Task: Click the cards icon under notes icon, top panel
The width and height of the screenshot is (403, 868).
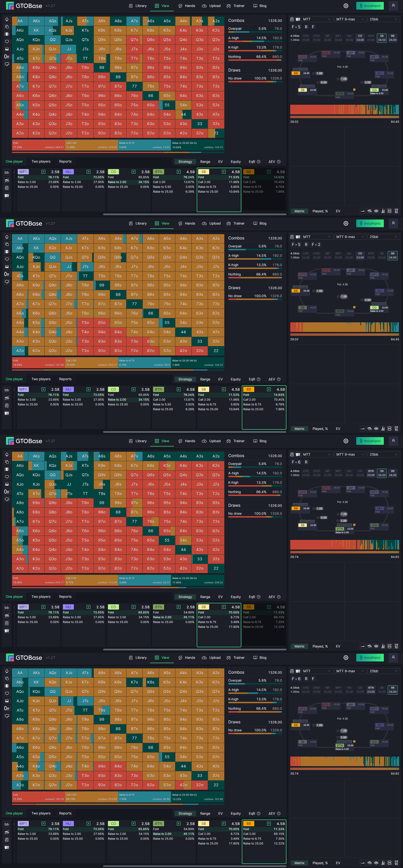Action: [7, 196]
